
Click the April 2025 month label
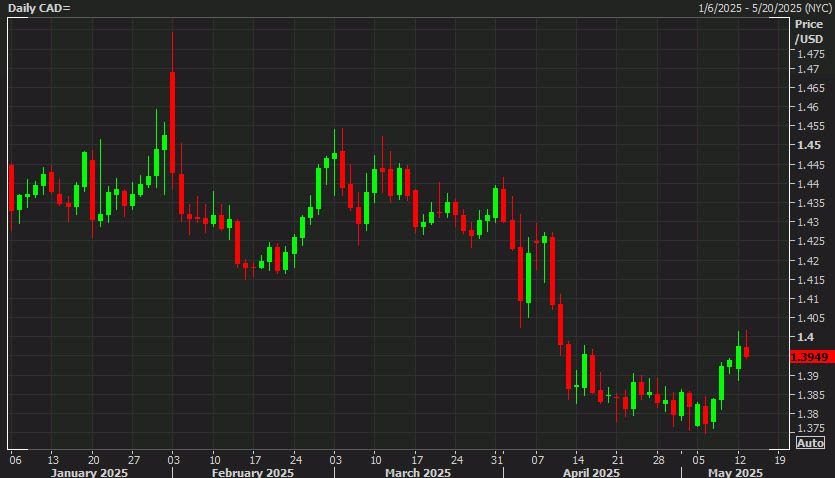click(591, 472)
